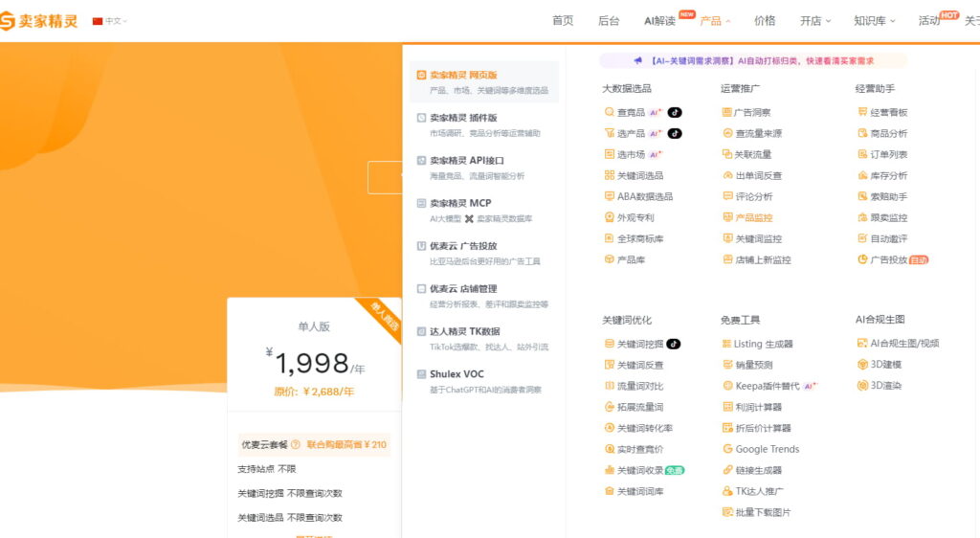The width and height of the screenshot is (980, 538).
Task: Click the 3D建模 icon
Action: 862,365
